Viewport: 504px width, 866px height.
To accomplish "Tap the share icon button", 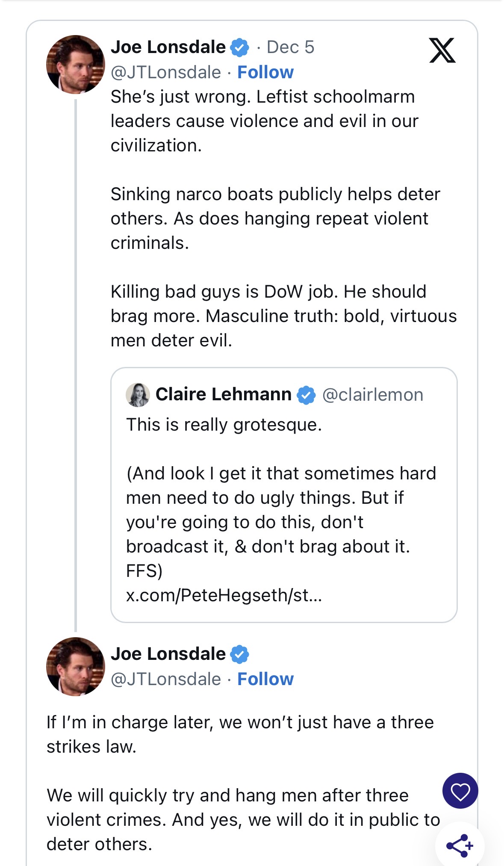I will pyautogui.click(x=460, y=845).
